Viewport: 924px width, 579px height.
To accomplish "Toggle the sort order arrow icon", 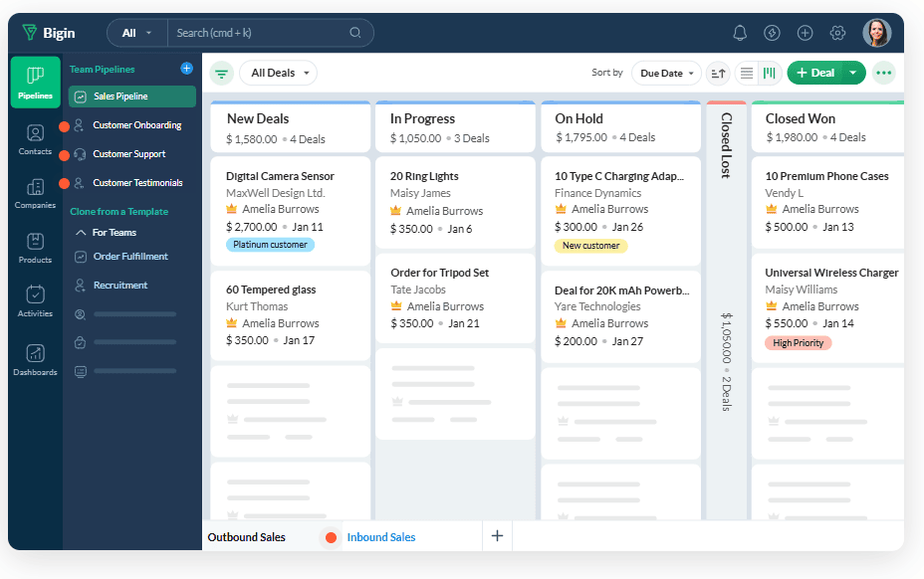I will pos(718,73).
